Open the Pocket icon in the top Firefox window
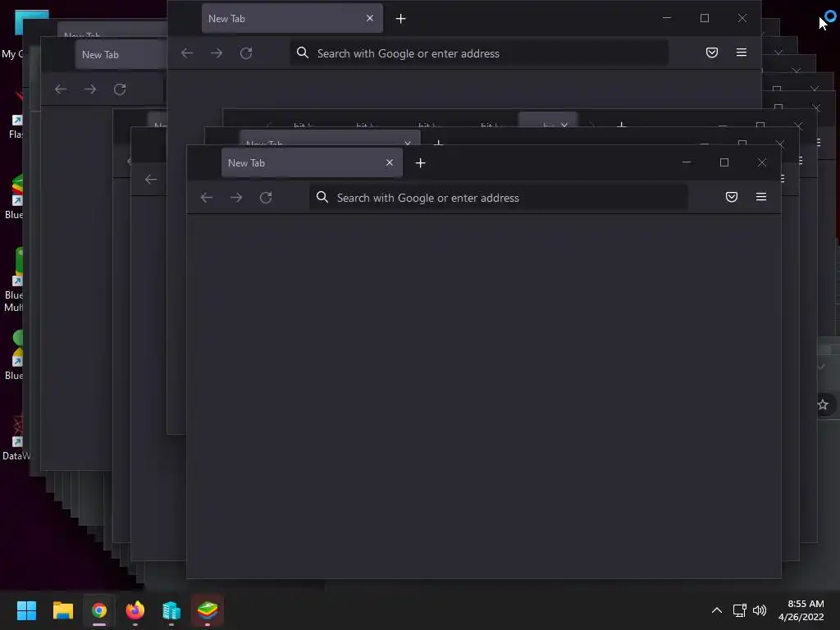The image size is (840, 630). click(x=711, y=52)
